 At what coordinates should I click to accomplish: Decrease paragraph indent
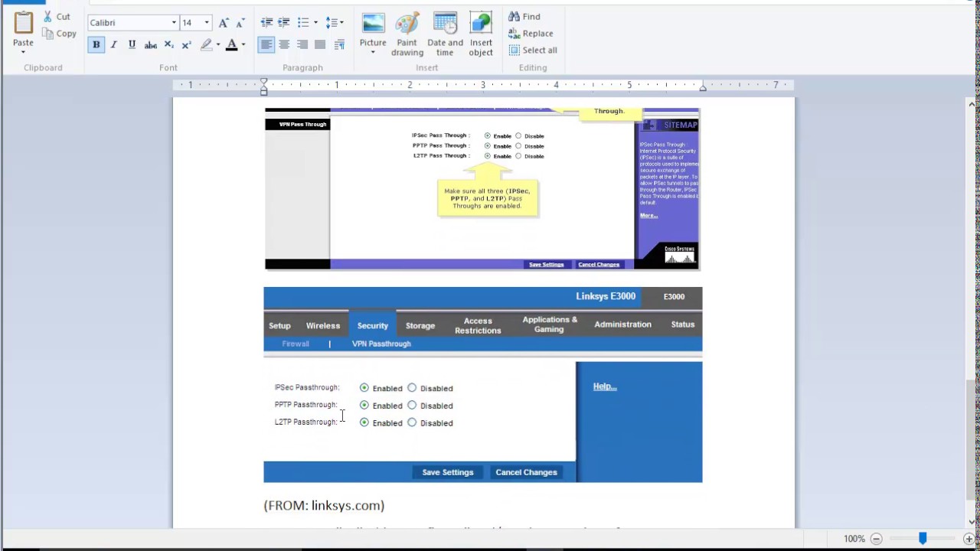(266, 23)
